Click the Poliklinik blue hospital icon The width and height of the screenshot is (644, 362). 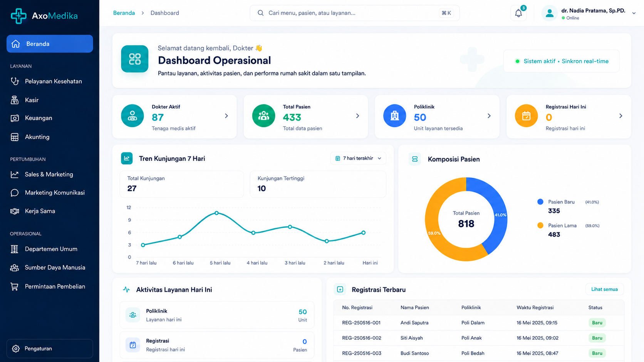click(395, 116)
